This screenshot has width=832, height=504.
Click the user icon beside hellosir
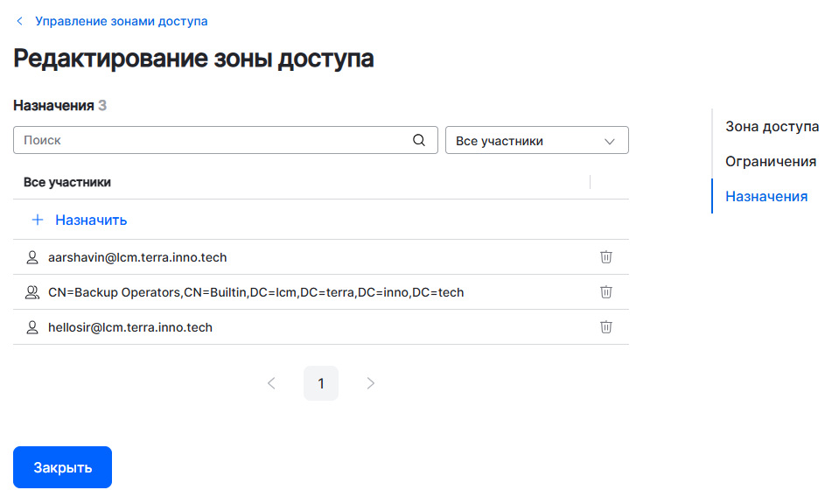pos(33,327)
